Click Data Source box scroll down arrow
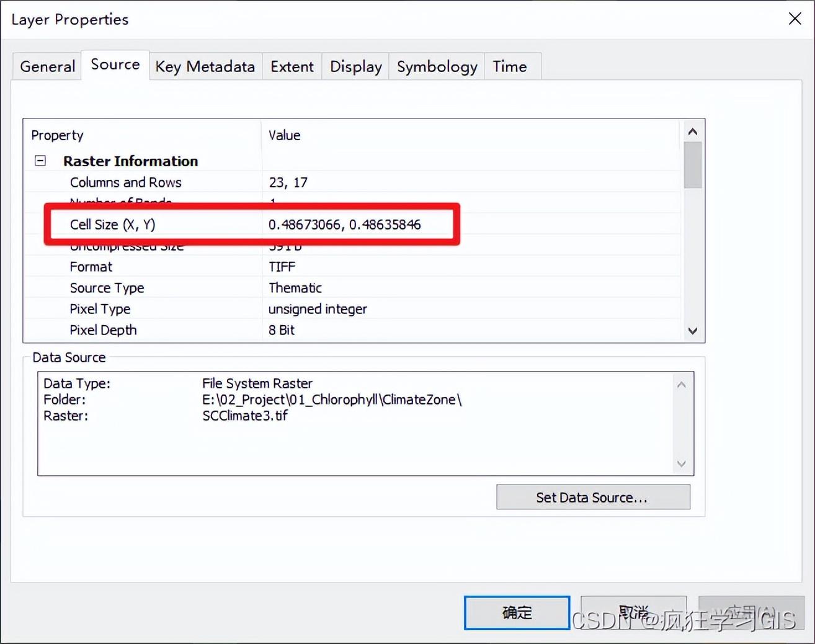 pos(682,463)
